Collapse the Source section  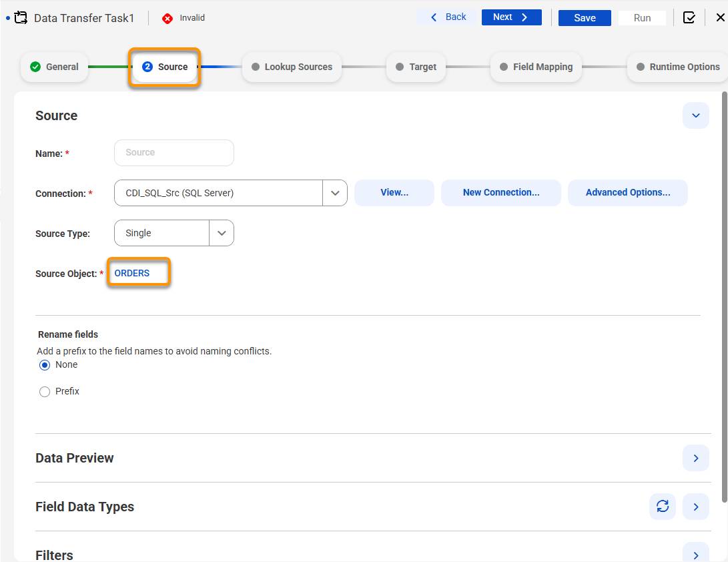click(695, 115)
